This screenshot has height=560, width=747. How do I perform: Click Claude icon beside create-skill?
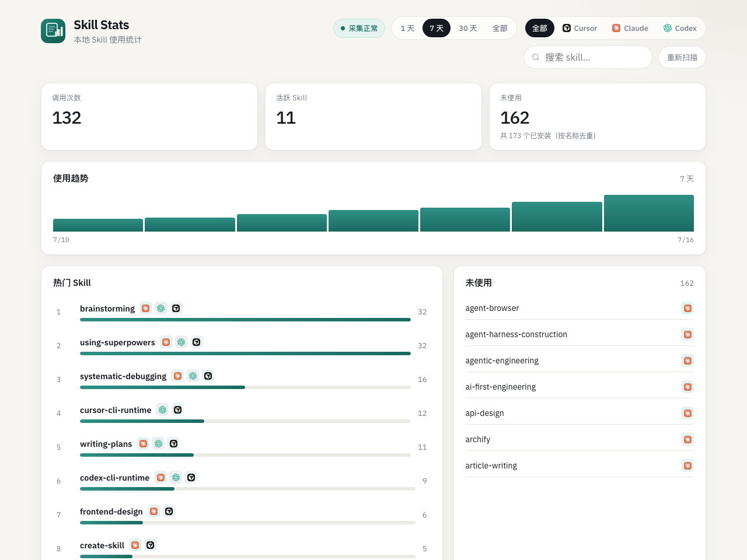click(x=135, y=545)
